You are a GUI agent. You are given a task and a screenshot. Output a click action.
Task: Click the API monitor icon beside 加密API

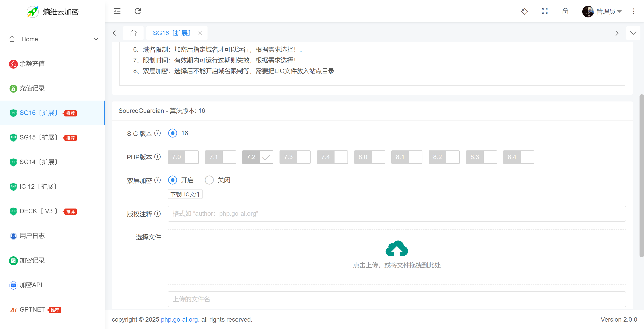coord(13,285)
